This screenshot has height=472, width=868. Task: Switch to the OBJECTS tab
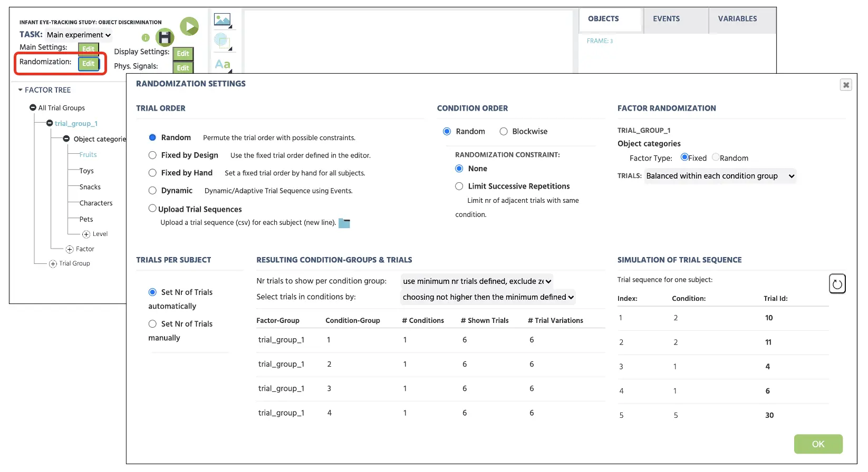coord(611,21)
